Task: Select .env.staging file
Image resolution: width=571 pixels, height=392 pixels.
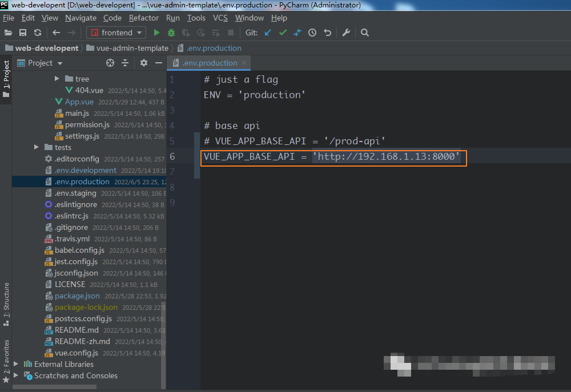Action: click(x=75, y=193)
